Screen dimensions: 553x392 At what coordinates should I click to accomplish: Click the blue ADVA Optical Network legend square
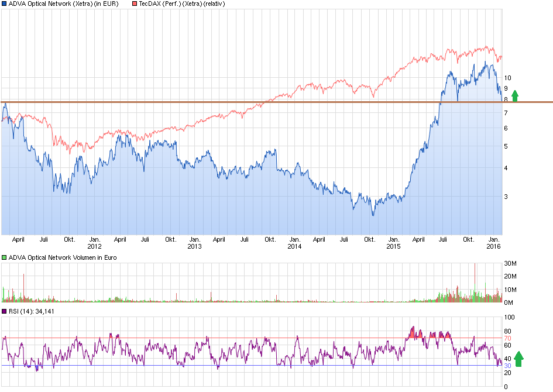4,4
